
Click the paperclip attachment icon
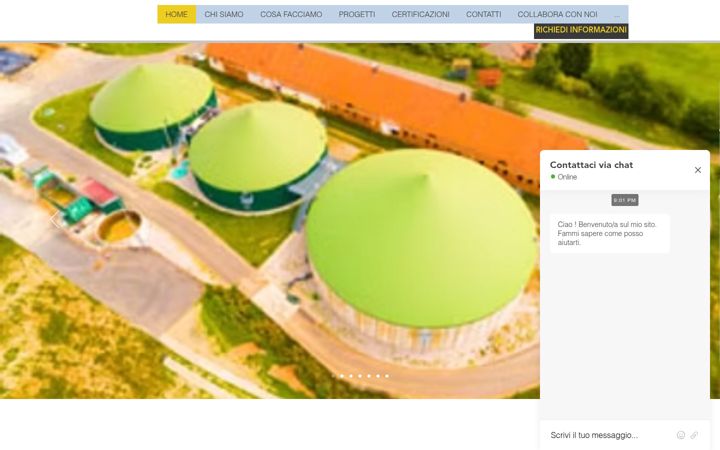pos(694,435)
